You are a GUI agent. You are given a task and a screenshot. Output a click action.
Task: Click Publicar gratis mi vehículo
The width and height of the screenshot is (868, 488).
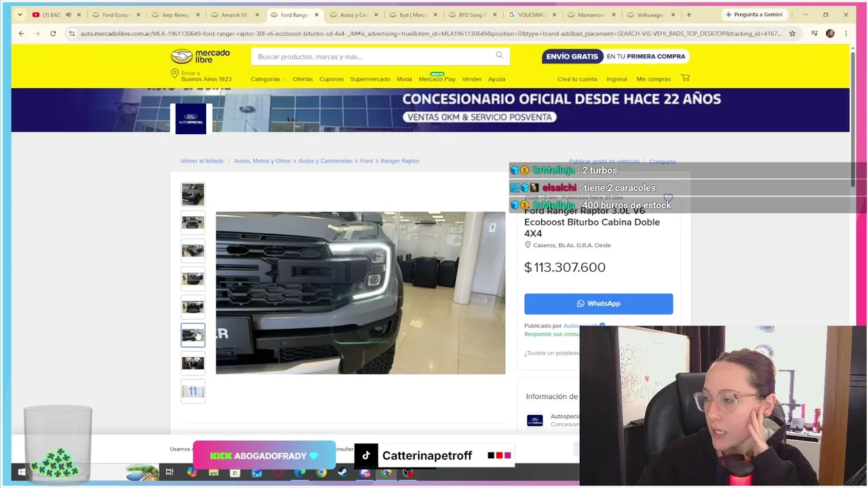click(604, 161)
